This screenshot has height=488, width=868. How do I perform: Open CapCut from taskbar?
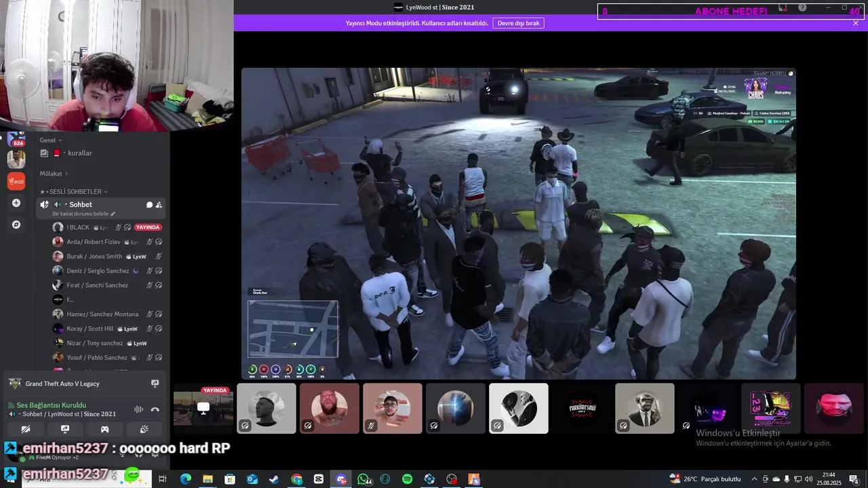319,479
